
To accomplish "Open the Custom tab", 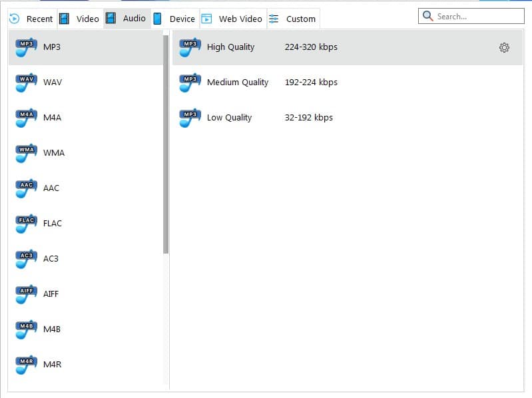I will pyautogui.click(x=293, y=19).
